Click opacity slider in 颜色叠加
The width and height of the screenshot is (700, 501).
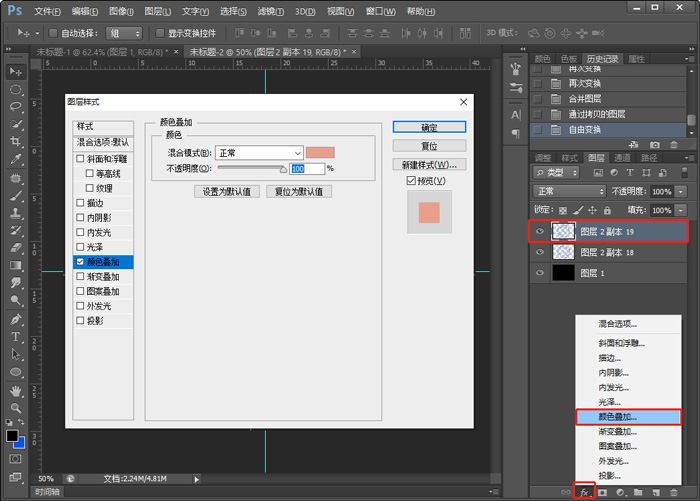[x=252, y=168]
